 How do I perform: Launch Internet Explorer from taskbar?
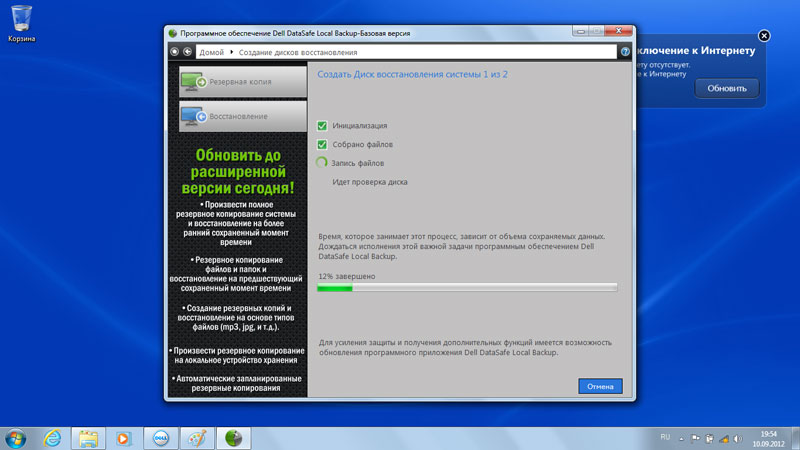pos(52,438)
